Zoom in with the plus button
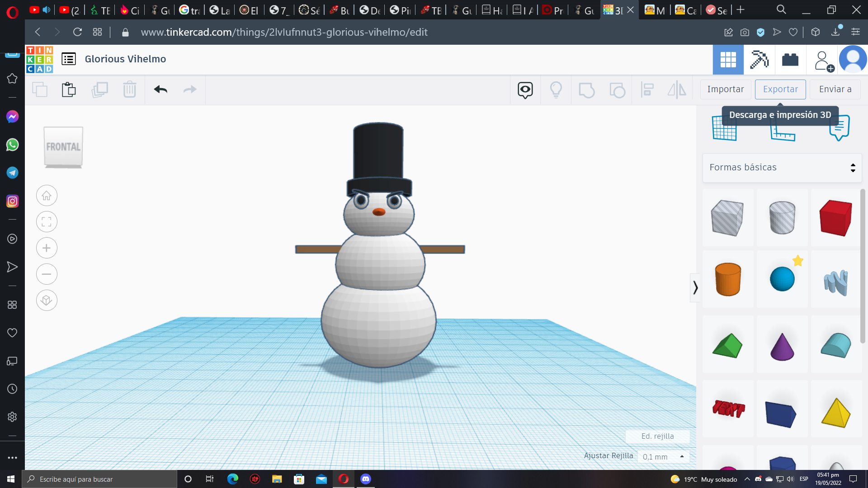 (47, 248)
